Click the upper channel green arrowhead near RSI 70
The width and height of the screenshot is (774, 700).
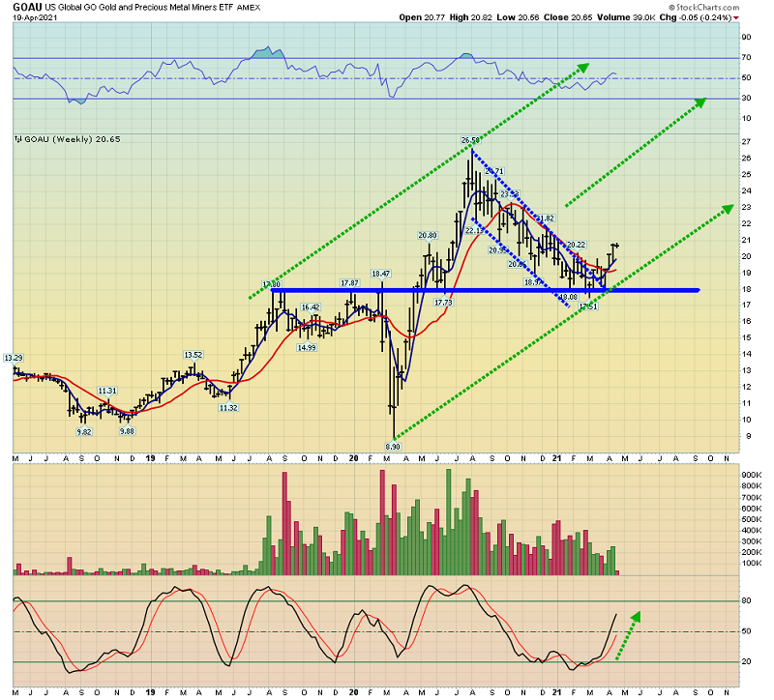pos(583,67)
